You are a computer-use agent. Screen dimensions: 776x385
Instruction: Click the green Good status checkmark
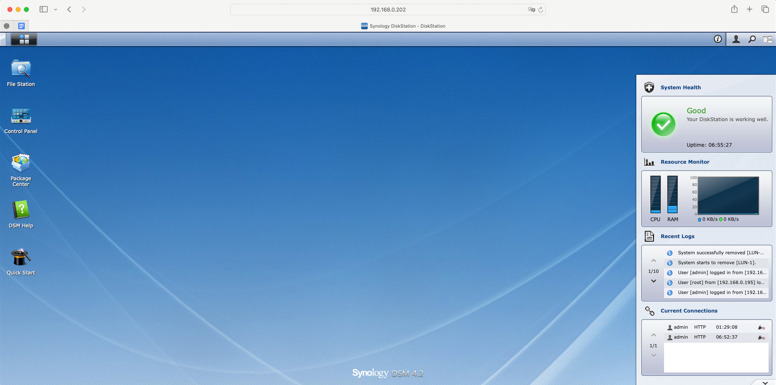click(x=663, y=124)
